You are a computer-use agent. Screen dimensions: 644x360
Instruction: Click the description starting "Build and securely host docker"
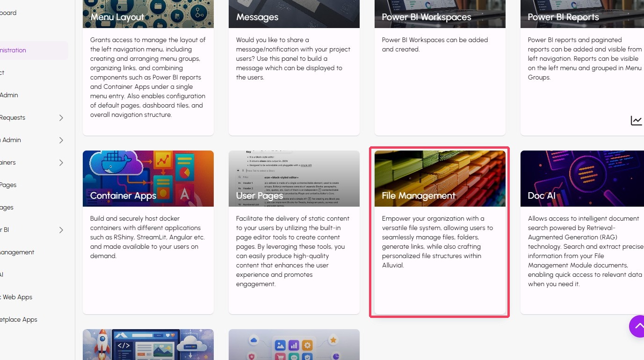click(147, 237)
